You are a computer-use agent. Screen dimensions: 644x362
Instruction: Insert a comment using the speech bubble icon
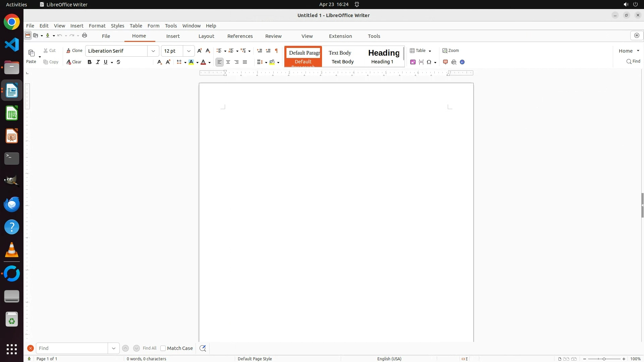445,62
